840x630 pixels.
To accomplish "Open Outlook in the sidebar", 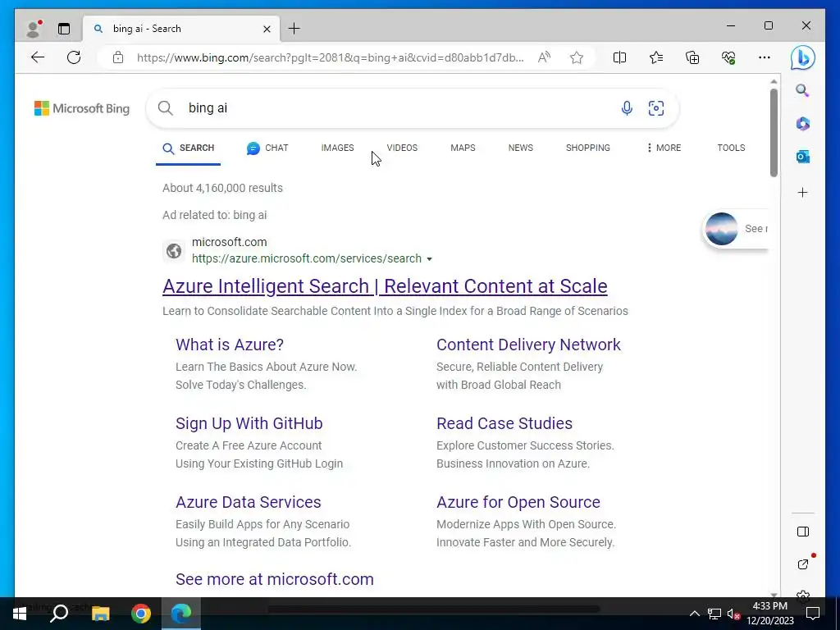I will click(802, 157).
